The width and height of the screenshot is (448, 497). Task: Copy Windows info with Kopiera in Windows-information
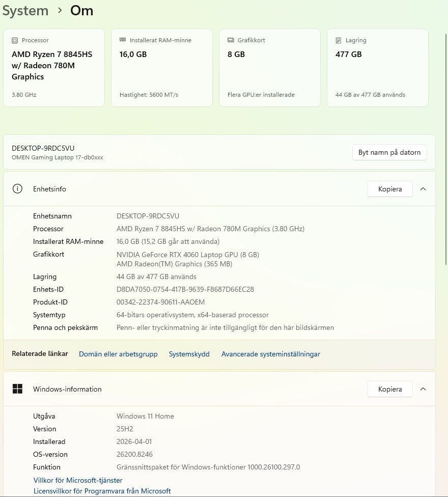coord(389,389)
